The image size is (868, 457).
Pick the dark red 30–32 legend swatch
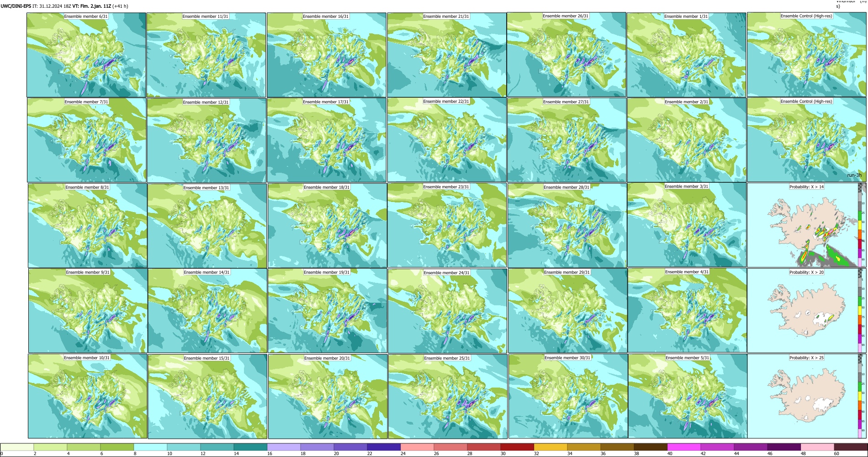[x=517, y=447]
